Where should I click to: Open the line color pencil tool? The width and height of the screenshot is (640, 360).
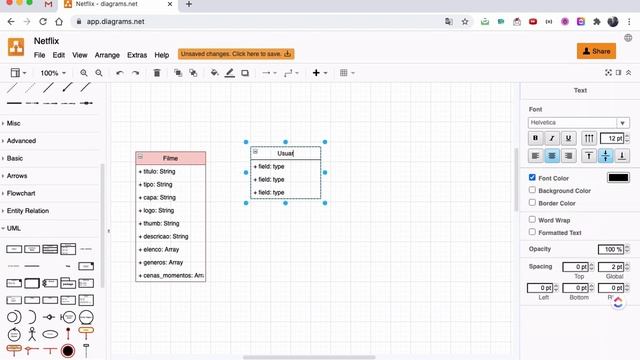click(x=230, y=73)
